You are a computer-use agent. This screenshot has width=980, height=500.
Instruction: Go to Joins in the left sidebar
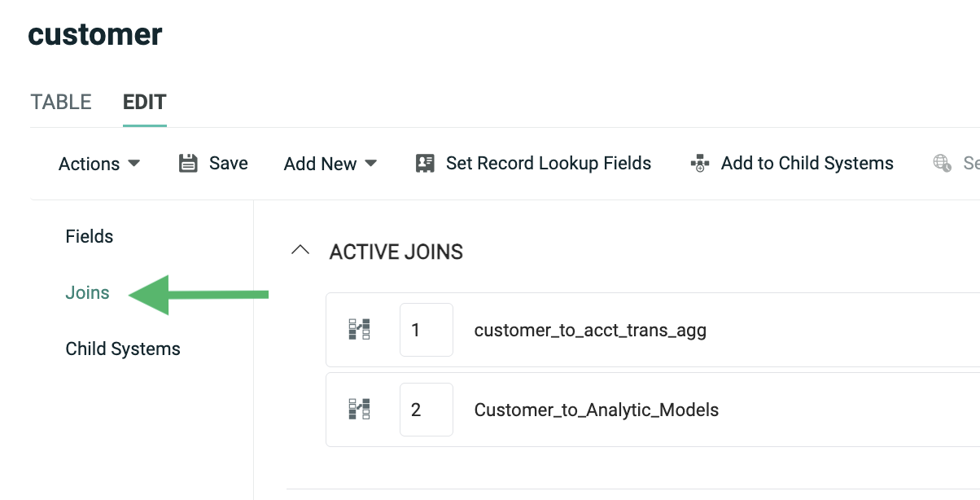[87, 293]
